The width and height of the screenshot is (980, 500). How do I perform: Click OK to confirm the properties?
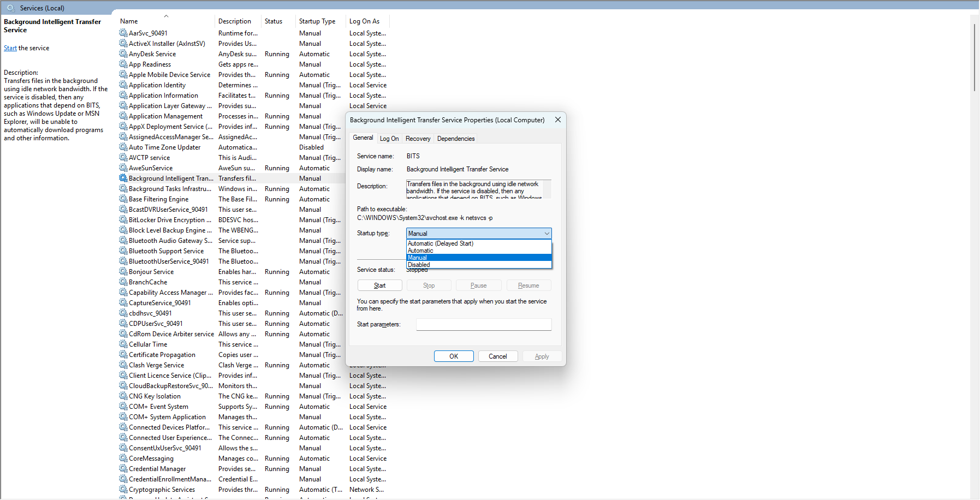tap(453, 356)
